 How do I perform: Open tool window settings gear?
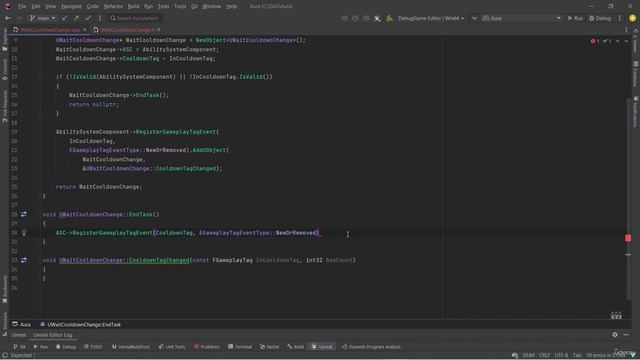[615, 335]
